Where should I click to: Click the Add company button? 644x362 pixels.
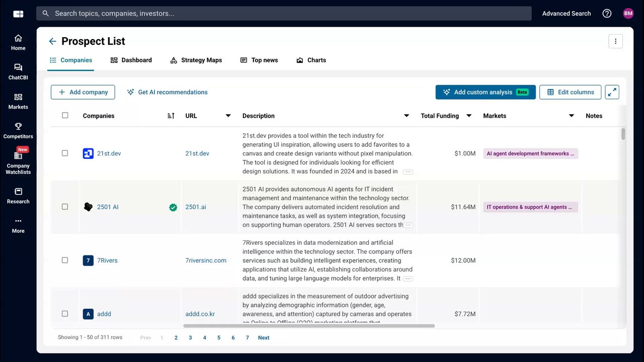click(x=83, y=92)
